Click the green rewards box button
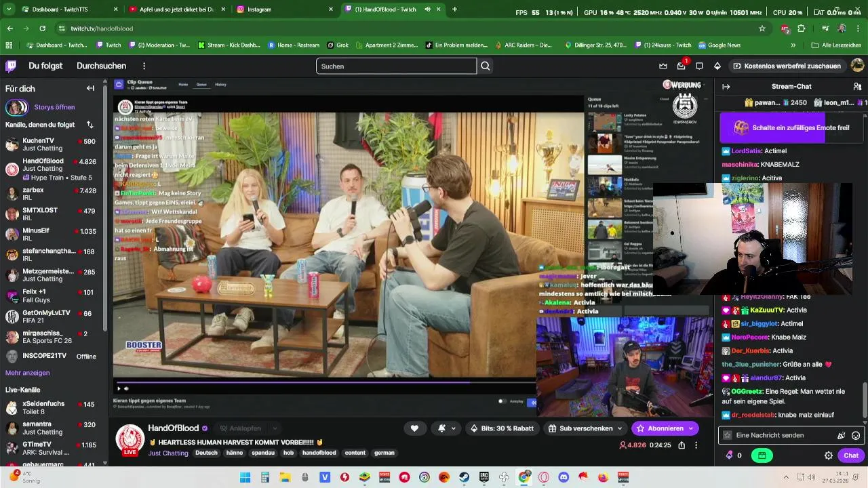The image size is (868, 488). pos(762,455)
